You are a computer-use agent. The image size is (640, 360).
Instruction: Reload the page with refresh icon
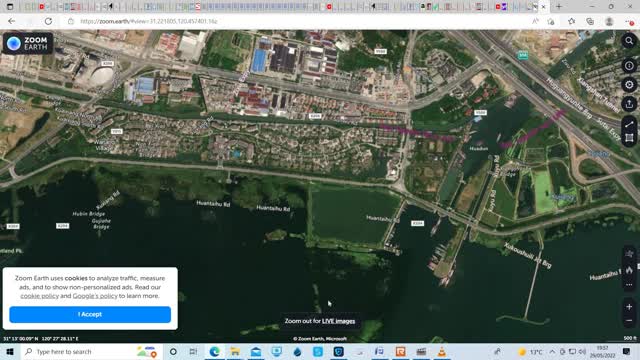(48, 21)
